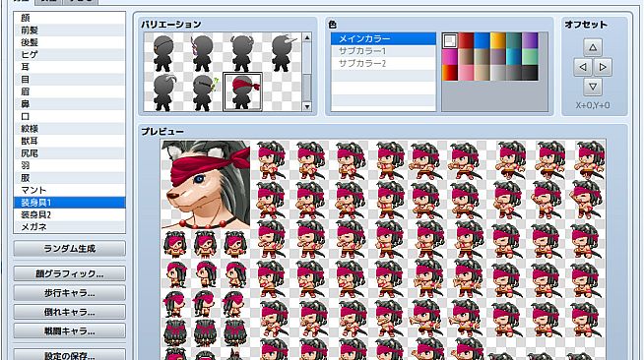Click the 倒れキャラ... button
This screenshot has height=360, width=644.
(x=69, y=312)
